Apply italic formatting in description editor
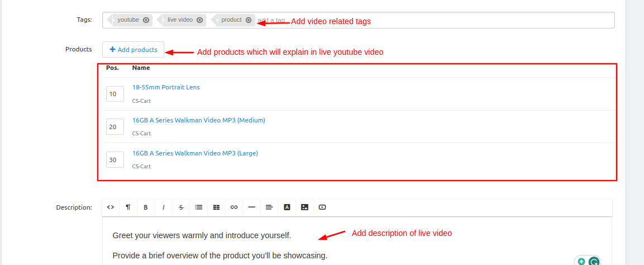Screen dimensions: 644x265 pyautogui.click(x=163, y=207)
